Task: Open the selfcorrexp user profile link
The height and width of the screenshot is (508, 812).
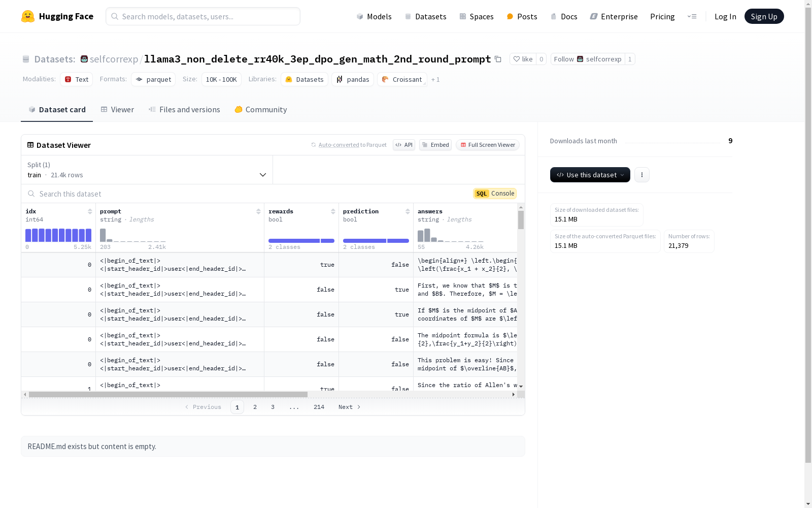Action: 114,59
